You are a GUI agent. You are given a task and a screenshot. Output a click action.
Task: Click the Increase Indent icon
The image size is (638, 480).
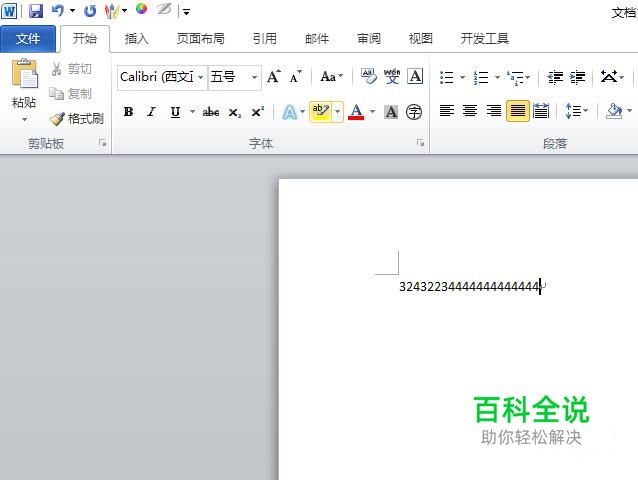tap(577, 77)
